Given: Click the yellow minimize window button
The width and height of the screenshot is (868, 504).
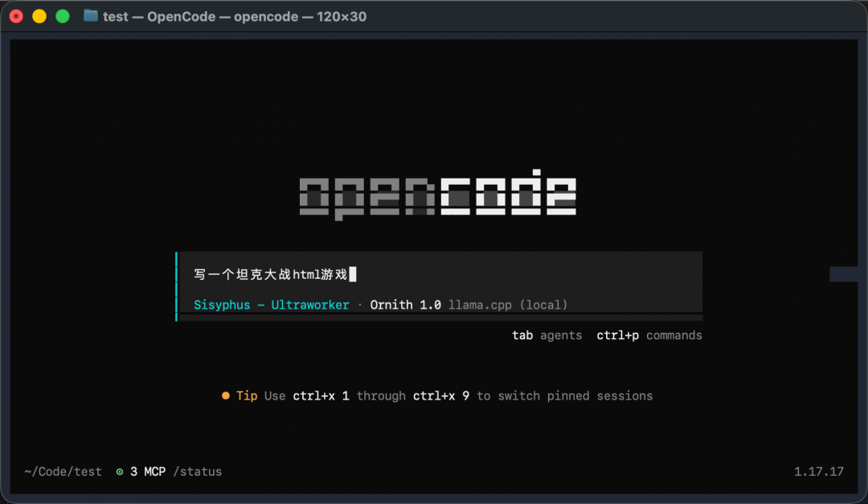Looking at the screenshot, I should coord(39,17).
